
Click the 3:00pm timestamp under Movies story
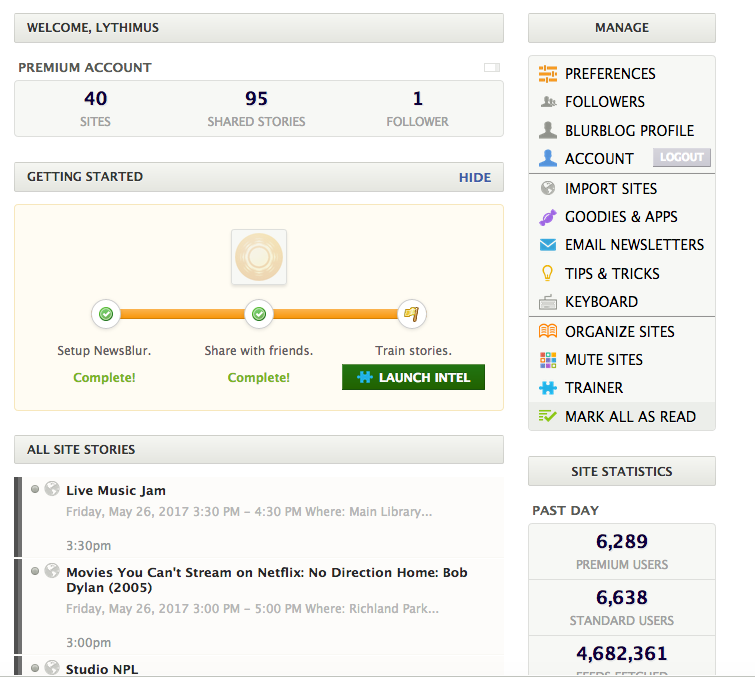(89, 643)
